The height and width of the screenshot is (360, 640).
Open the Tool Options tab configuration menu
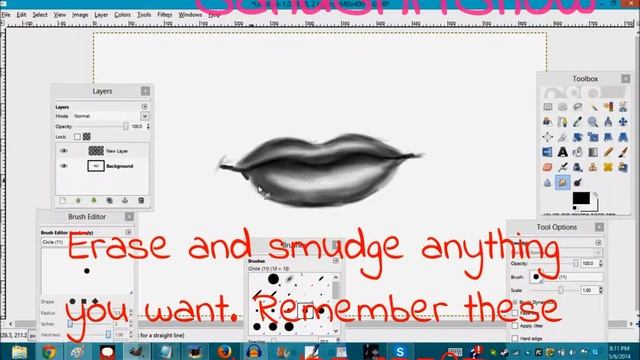point(598,242)
